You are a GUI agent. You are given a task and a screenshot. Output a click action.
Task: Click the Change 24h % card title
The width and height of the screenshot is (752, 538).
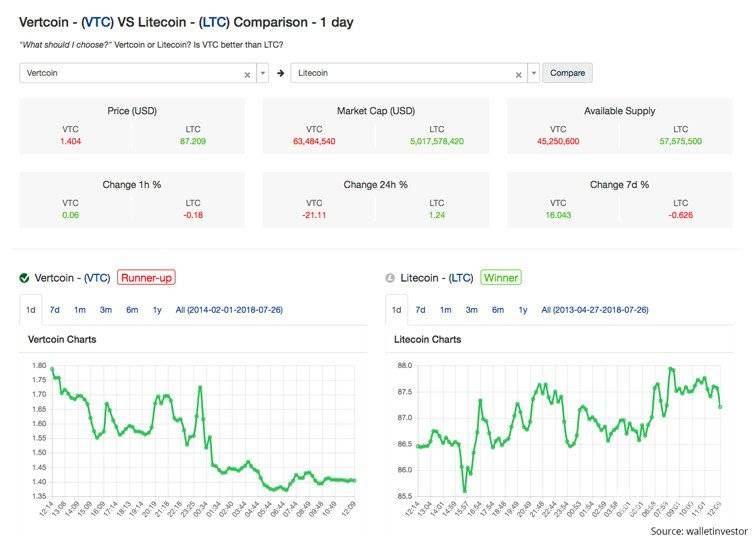pos(376,185)
